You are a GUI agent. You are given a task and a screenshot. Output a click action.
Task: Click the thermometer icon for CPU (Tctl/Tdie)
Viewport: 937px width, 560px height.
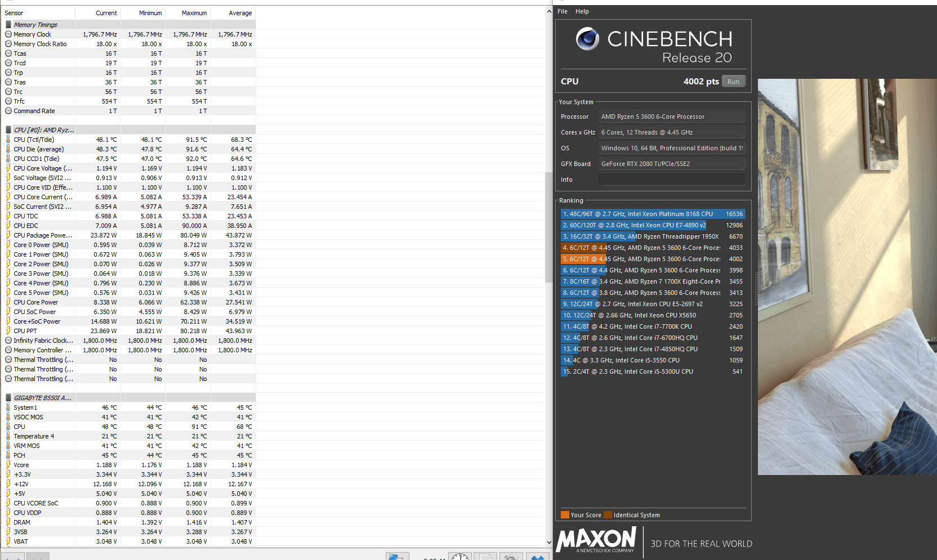point(8,140)
